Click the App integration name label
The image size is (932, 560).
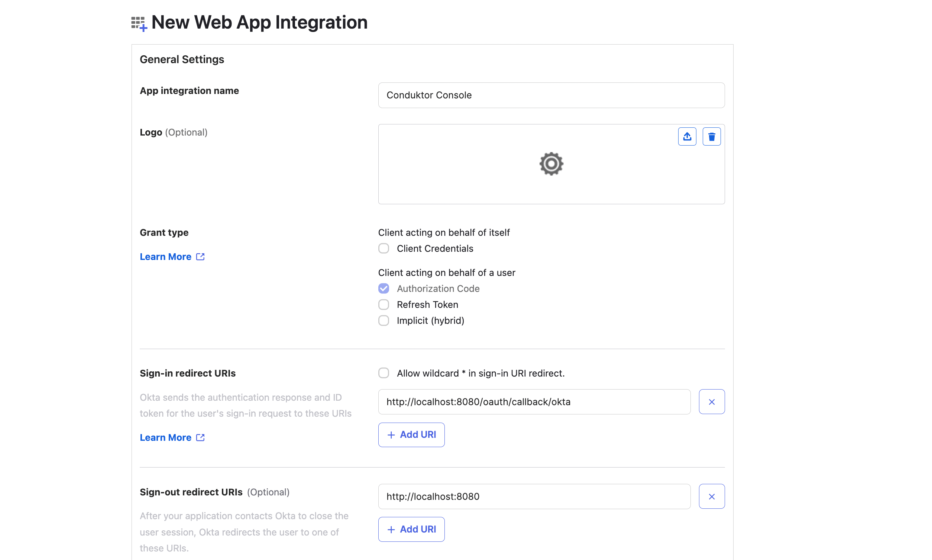[189, 91]
